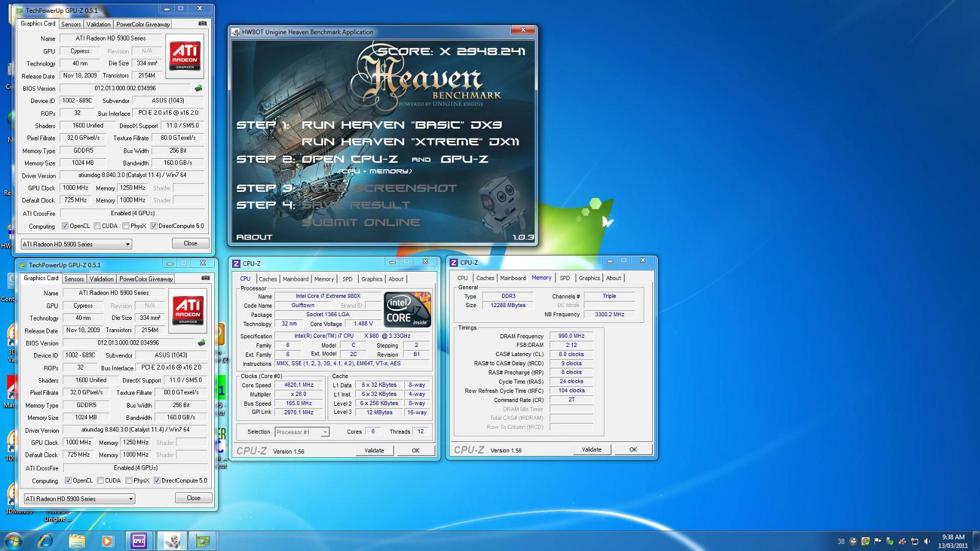Toggle CUDA checkbox in top GPU-Z
This screenshot has width=980, height=551.
[x=97, y=226]
